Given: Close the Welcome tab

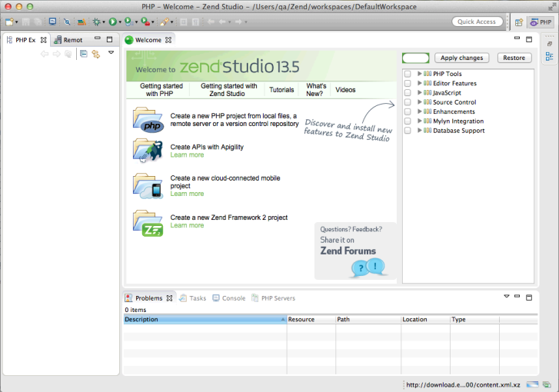Looking at the screenshot, I should tap(168, 40).
